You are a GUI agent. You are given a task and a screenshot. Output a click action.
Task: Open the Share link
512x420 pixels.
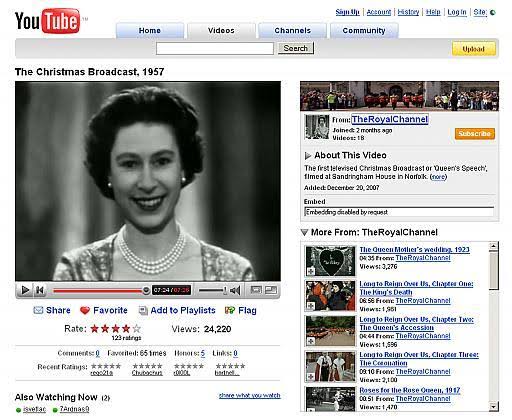tap(58, 310)
